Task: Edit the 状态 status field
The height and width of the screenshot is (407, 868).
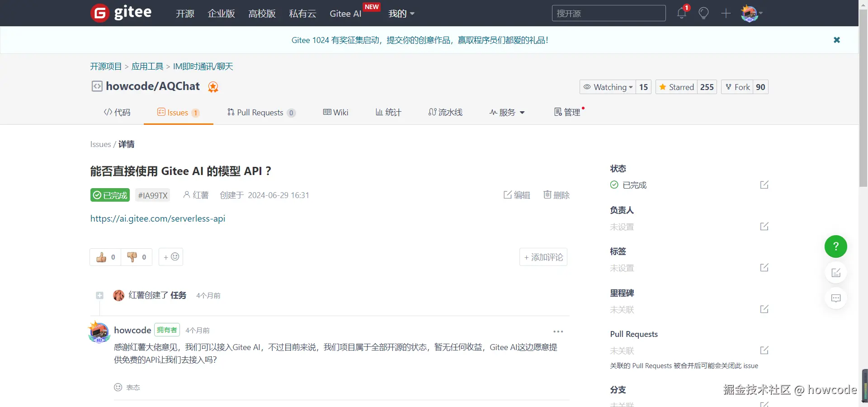Action: (x=764, y=185)
